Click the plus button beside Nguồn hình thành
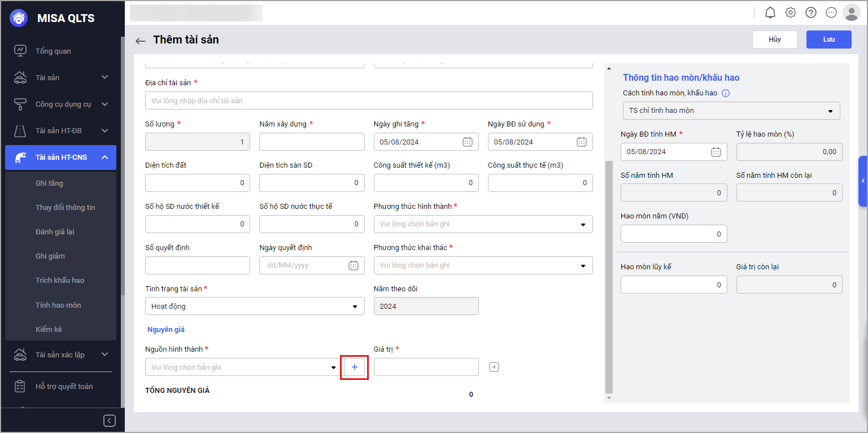 355,368
